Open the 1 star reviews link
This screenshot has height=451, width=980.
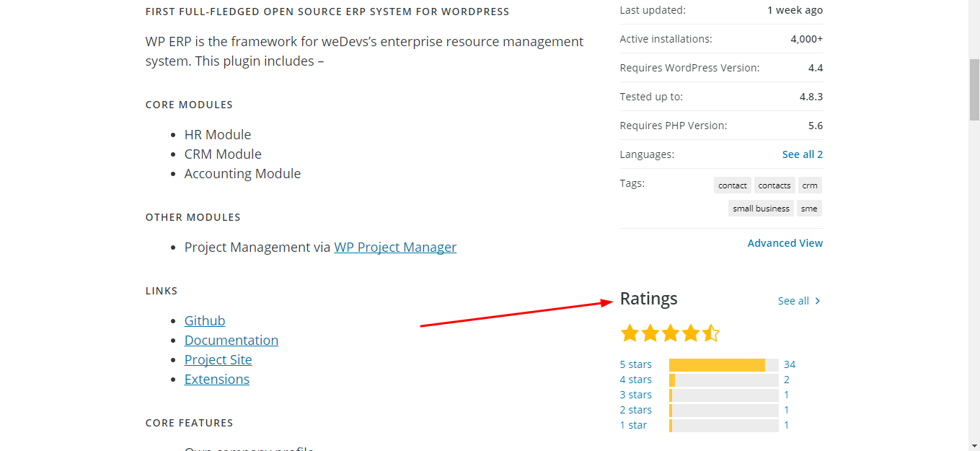pyautogui.click(x=633, y=425)
